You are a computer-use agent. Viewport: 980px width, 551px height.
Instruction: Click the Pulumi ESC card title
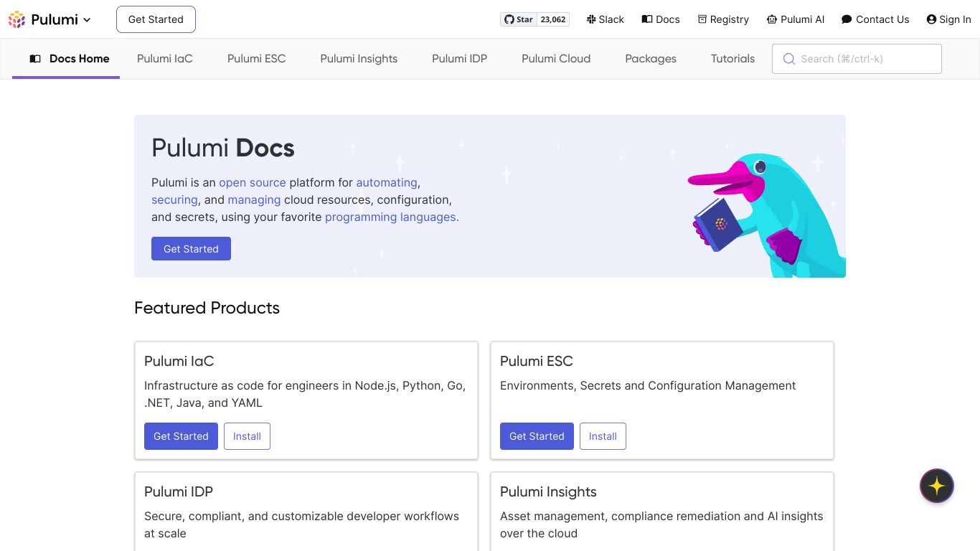coord(537,361)
